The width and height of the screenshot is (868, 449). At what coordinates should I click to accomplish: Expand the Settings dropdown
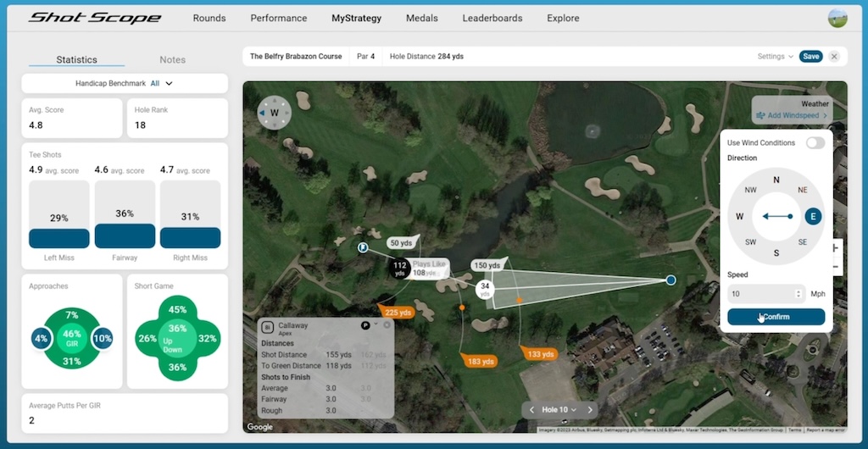coord(775,57)
